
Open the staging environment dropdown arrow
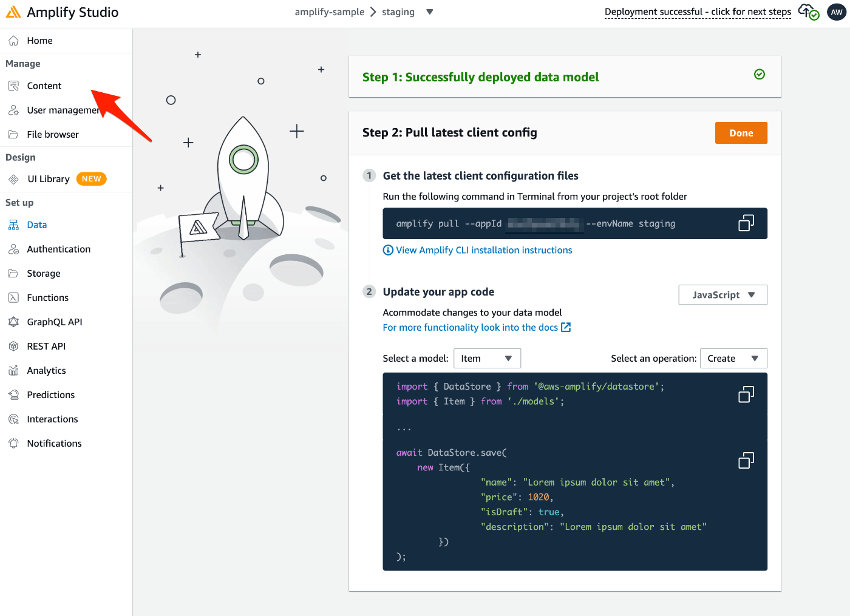[x=430, y=12]
